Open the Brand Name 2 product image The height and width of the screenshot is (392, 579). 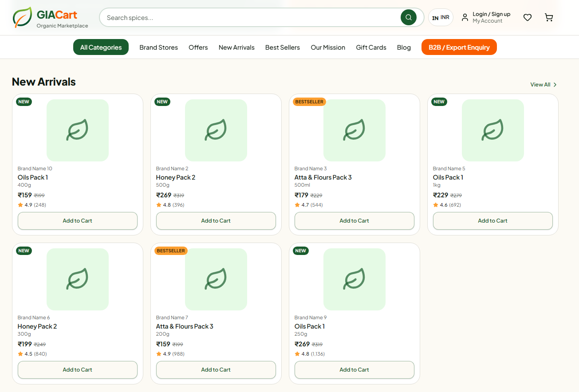216,130
